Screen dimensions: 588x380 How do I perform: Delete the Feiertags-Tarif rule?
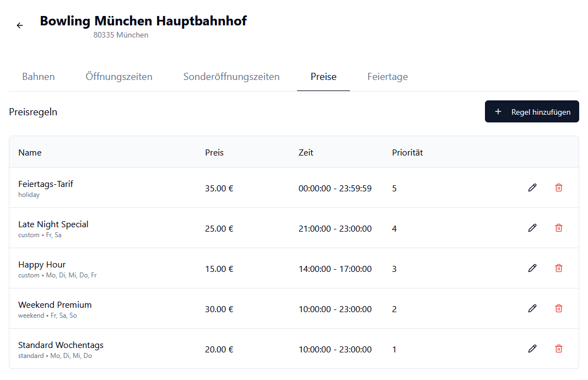pos(559,188)
